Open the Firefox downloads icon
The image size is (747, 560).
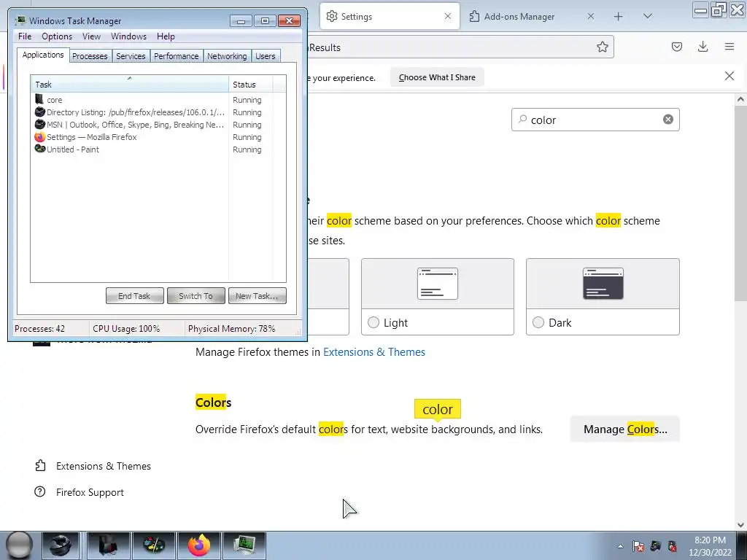point(703,47)
